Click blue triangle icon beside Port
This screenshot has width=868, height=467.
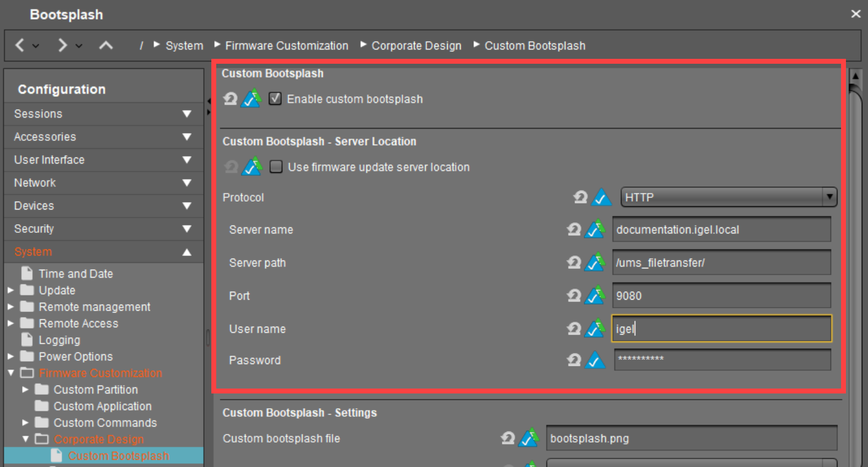point(595,295)
